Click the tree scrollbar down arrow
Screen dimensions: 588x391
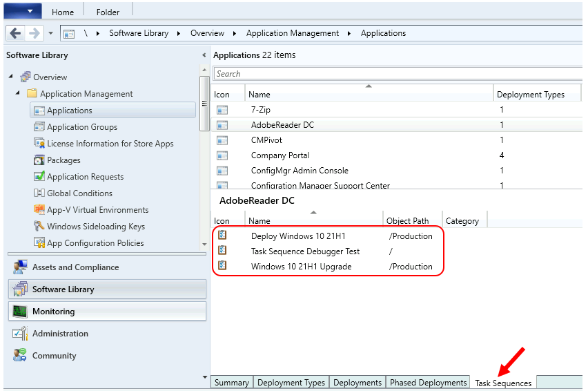click(x=204, y=245)
